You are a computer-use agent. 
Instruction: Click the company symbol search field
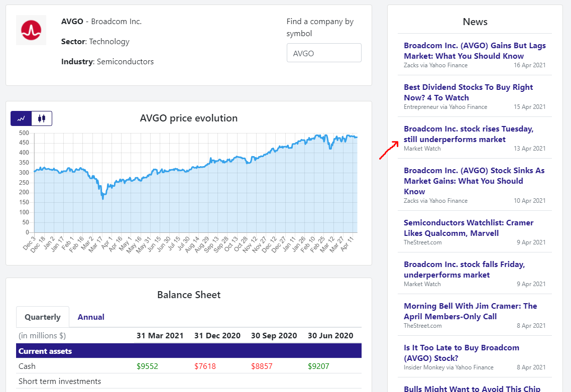[x=324, y=53]
